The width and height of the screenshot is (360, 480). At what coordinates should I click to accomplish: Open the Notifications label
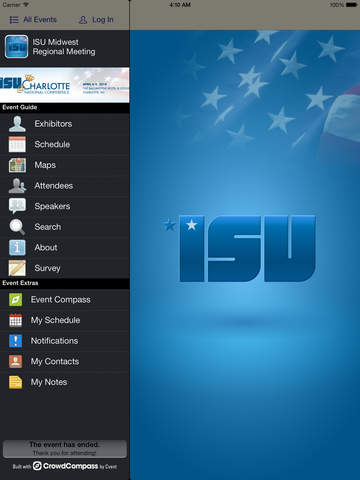click(x=54, y=341)
